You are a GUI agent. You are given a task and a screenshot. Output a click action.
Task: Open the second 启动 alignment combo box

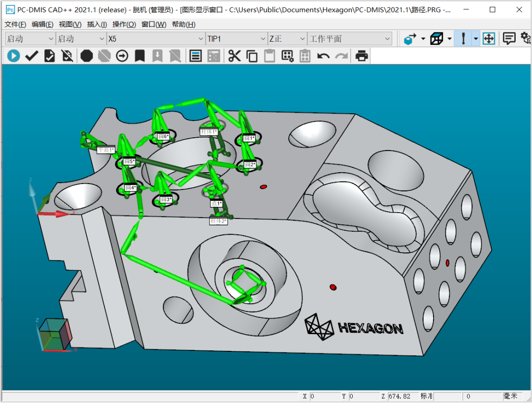(81, 39)
